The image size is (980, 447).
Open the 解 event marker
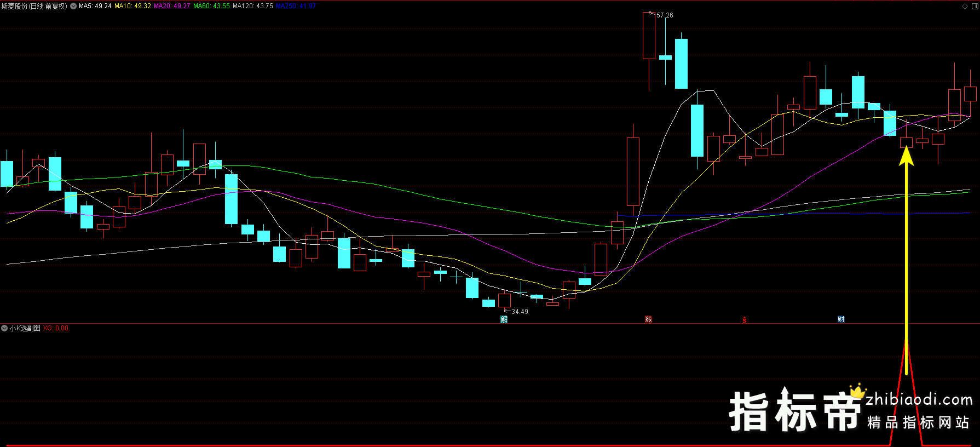coord(504,319)
